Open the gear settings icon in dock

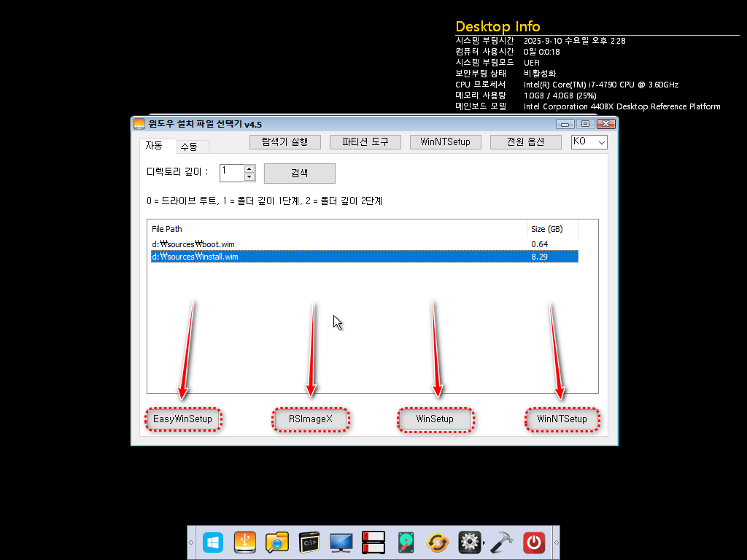click(469, 542)
